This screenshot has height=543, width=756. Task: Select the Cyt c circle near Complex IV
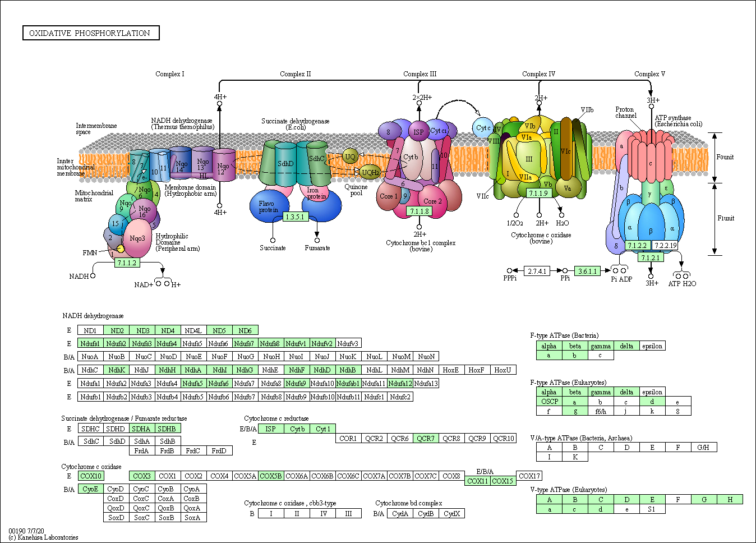click(x=483, y=128)
